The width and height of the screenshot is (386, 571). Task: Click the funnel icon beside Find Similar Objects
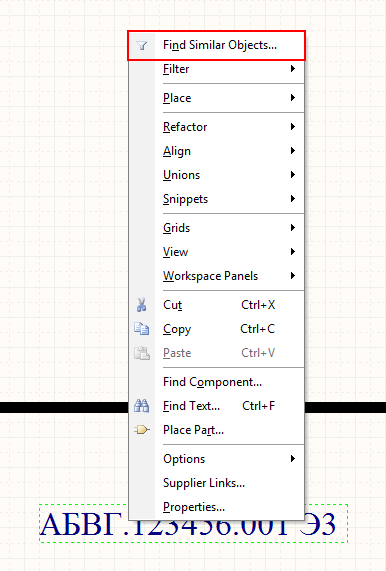pyautogui.click(x=142, y=46)
